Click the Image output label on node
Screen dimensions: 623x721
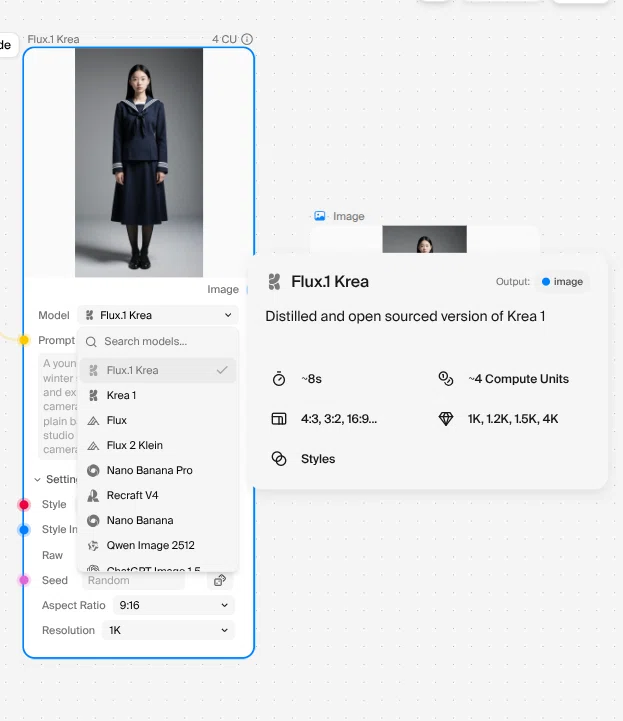pos(223,289)
